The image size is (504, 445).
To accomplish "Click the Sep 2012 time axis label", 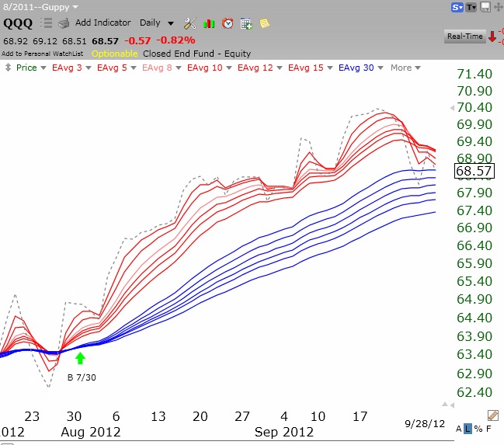I will 283,432.
